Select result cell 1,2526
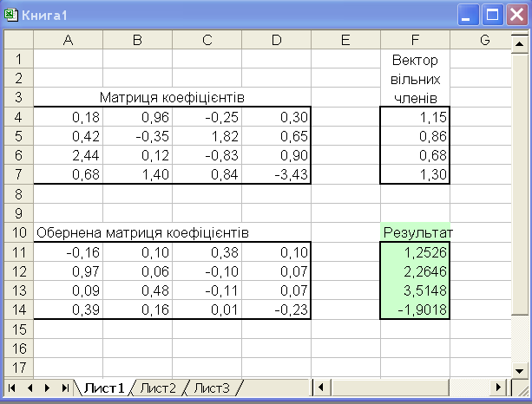The height and width of the screenshot is (404, 532). coord(416,252)
